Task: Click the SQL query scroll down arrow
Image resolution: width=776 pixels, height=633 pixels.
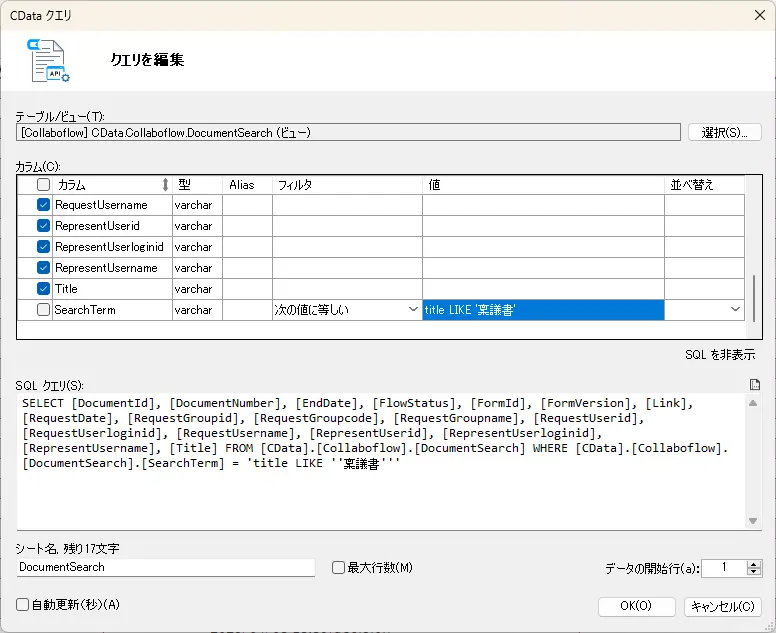Action: point(753,521)
